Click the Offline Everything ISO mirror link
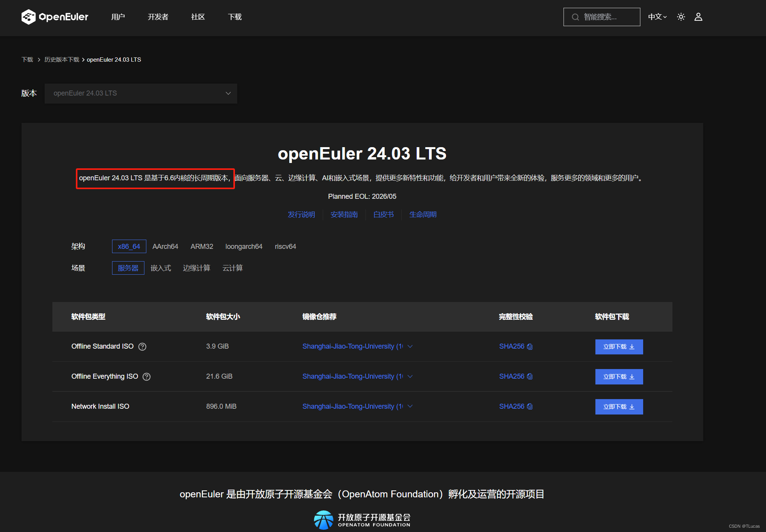Viewport: 766px width, 532px height. pos(353,376)
